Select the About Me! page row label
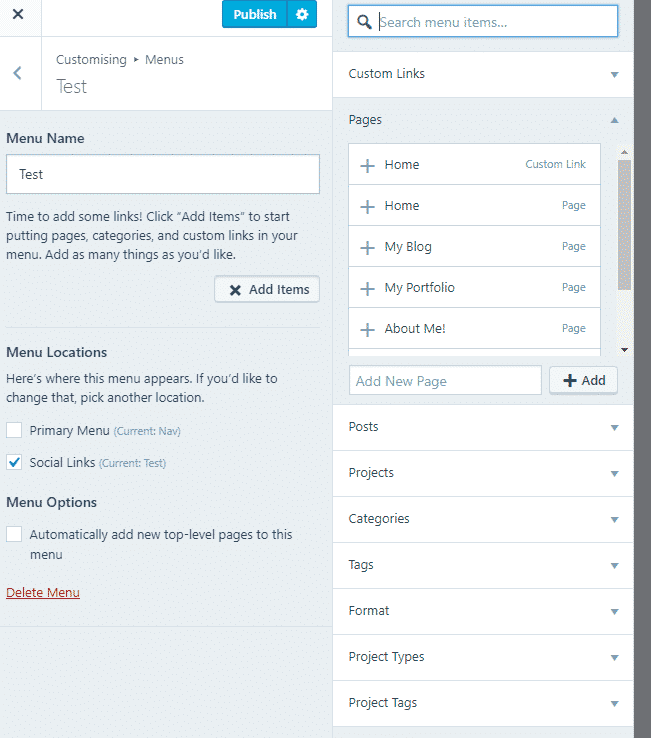 [x=415, y=329]
